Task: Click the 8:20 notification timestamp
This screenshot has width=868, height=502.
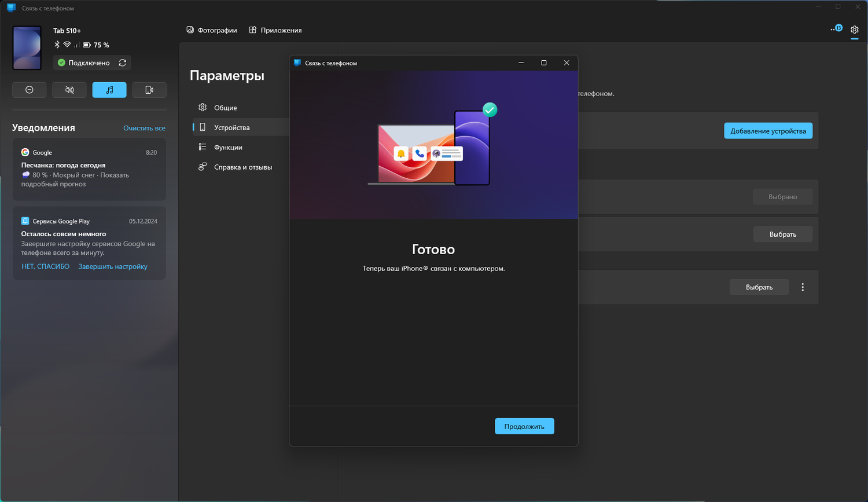Action: point(151,152)
